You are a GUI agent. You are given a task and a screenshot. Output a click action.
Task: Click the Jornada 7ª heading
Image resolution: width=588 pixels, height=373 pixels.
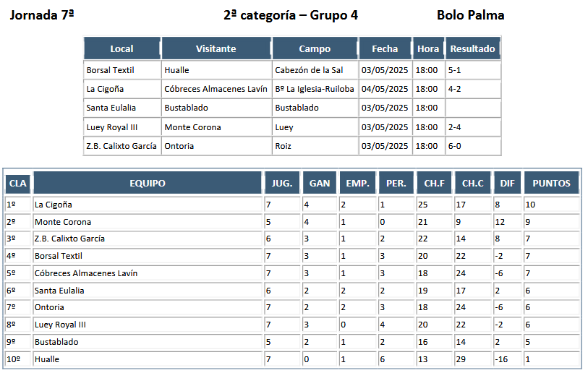point(42,15)
